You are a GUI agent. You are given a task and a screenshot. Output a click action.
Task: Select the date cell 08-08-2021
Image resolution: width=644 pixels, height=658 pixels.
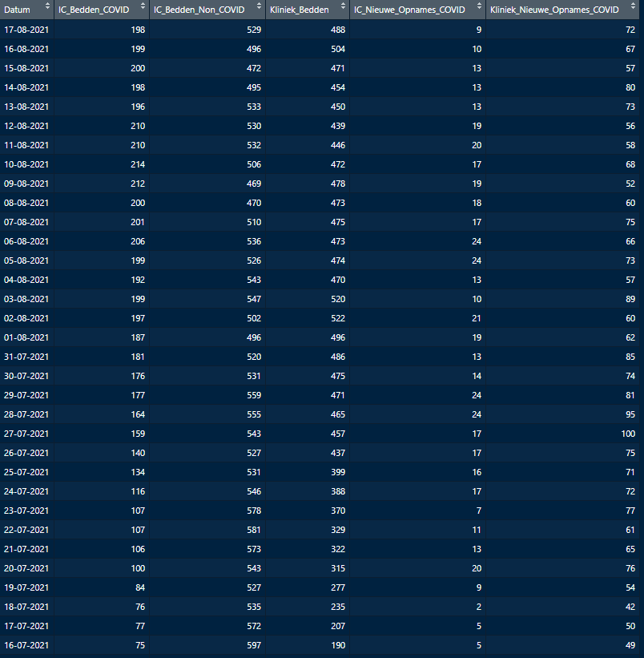[x=26, y=203]
